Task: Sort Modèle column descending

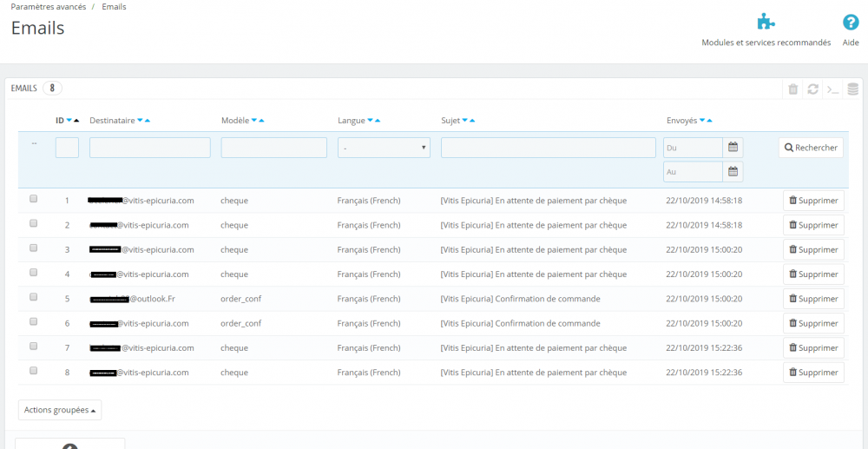Action: [x=254, y=120]
